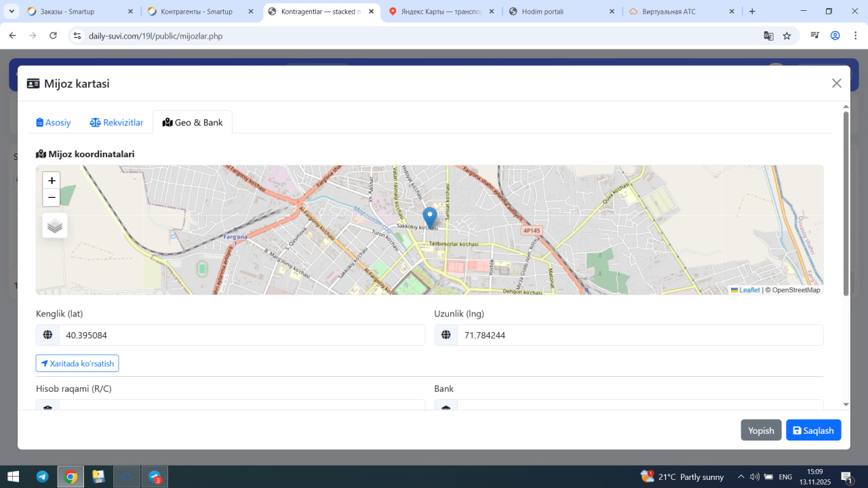Select the Geo & Bank tab
Image resolution: width=868 pixels, height=488 pixels.
pyautogui.click(x=193, y=123)
